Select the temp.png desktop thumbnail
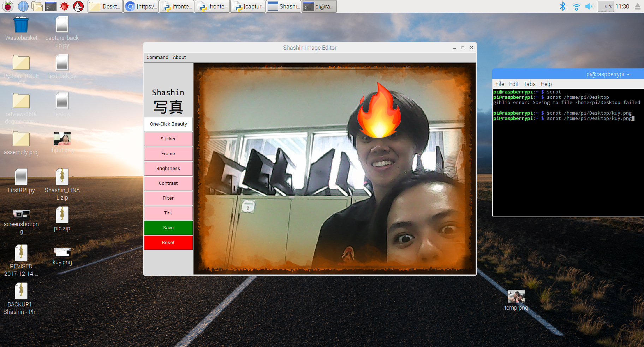 coord(516,300)
